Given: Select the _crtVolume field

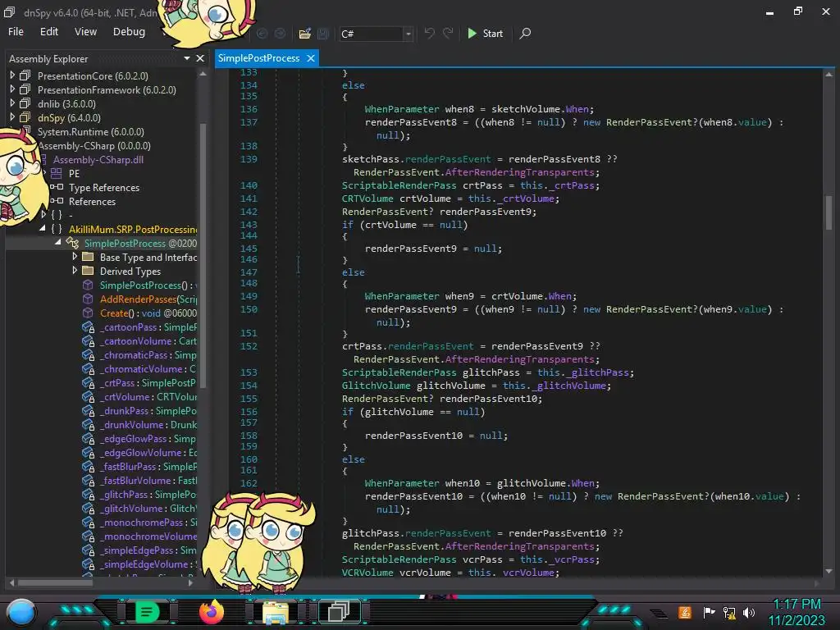Looking at the screenshot, I should (x=148, y=396).
